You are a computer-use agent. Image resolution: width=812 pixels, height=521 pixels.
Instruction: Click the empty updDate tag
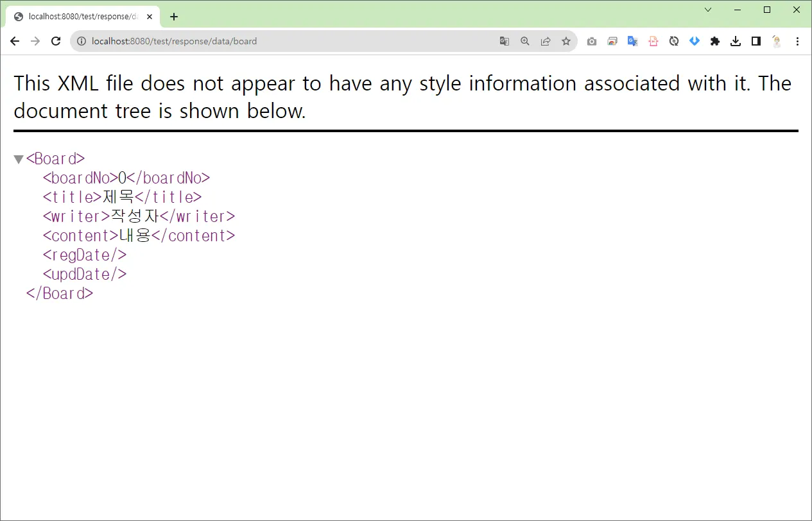tap(84, 274)
